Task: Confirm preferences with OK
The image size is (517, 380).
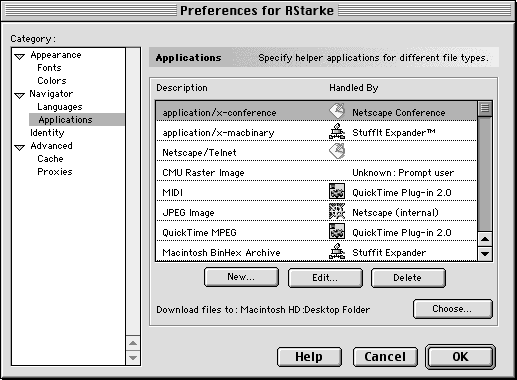Action: pos(460,357)
